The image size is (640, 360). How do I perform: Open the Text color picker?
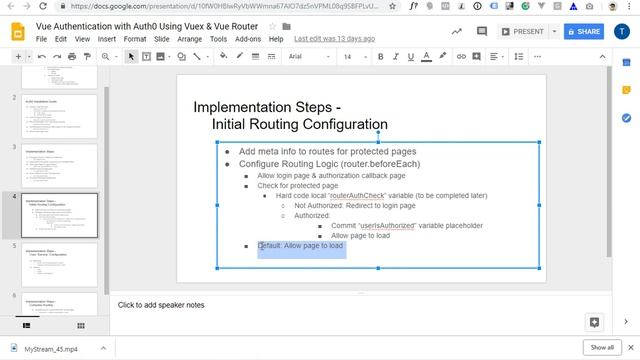(x=426, y=57)
